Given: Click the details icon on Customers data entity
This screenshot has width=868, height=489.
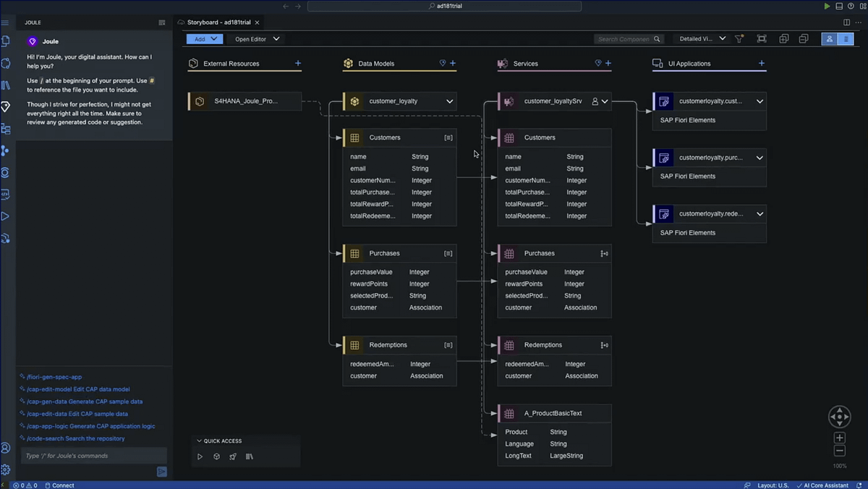Looking at the screenshot, I should [448, 137].
